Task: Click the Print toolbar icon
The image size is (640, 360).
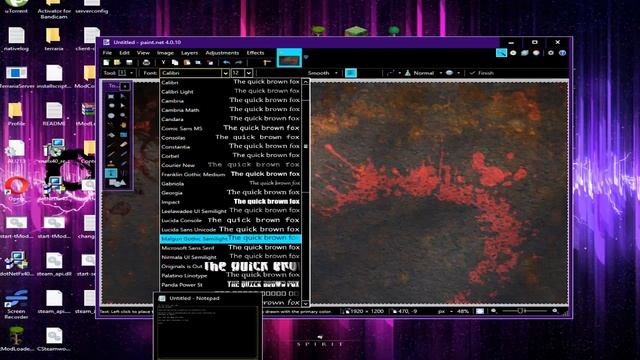Action: [146, 62]
